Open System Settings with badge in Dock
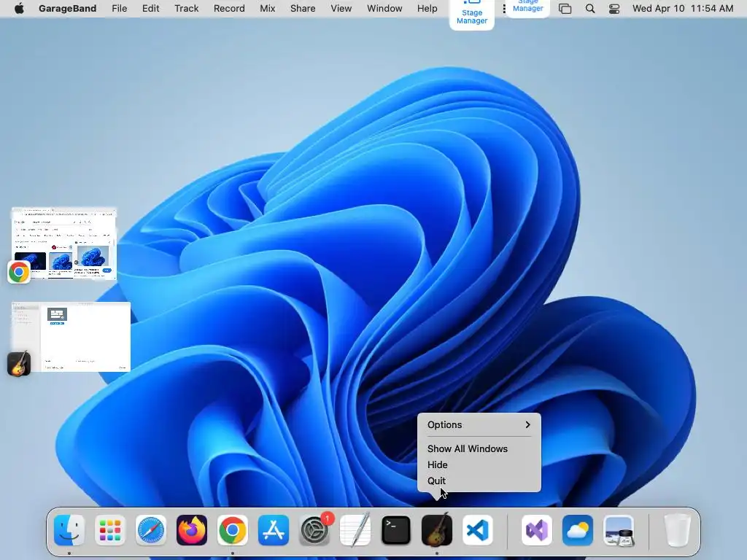 [x=314, y=530]
